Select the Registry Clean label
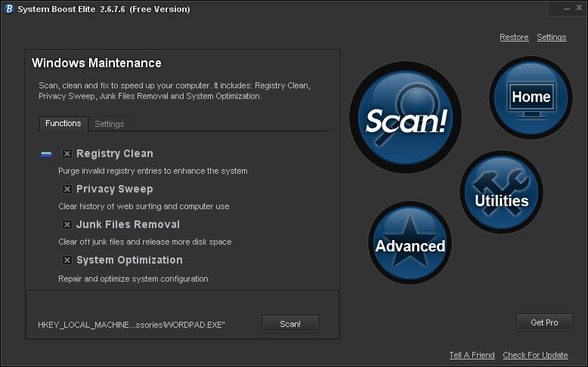Viewport: 588px width, 367px height. (115, 154)
